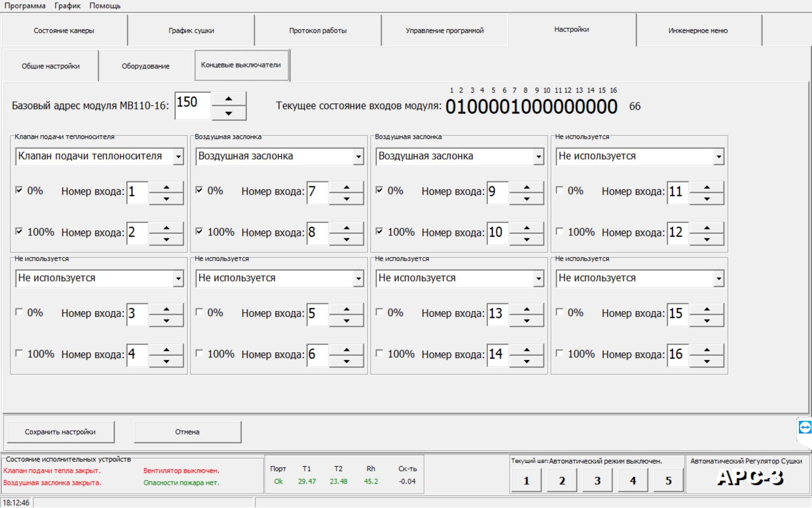Open Воздушная заслонка dropdown with input 9
This screenshot has width=812, height=508.
point(538,157)
